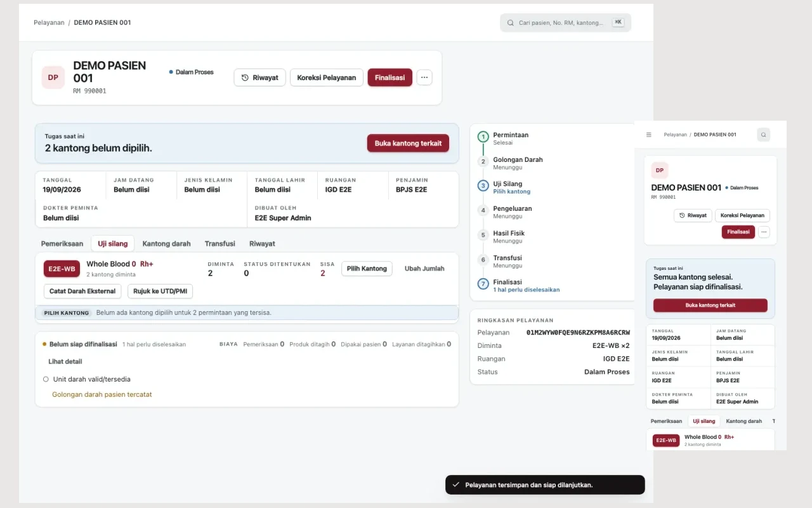Click Ubah Jumlah
This screenshot has height=508, width=812.
[x=424, y=269]
